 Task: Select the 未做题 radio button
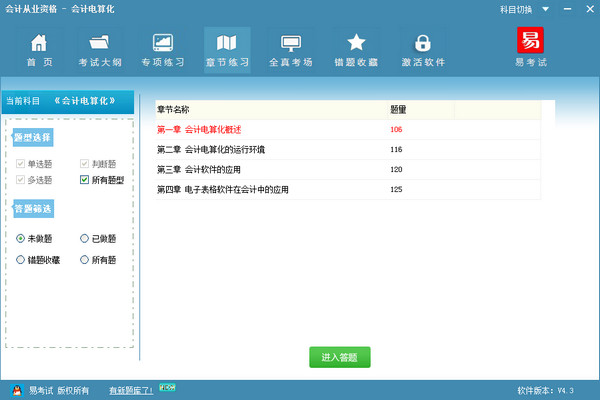click(x=20, y=238)
